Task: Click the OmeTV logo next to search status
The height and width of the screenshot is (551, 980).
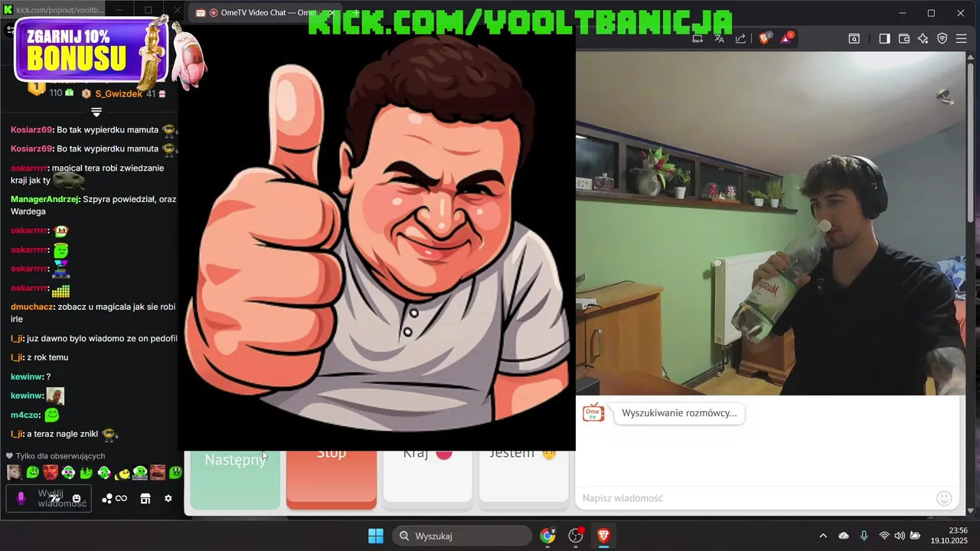Action: (593, 413)
